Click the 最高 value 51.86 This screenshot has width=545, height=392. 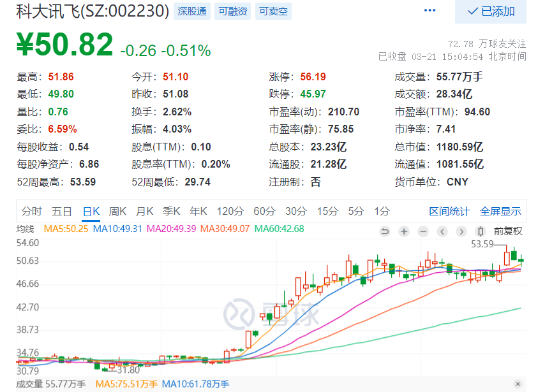pos(61,76)
